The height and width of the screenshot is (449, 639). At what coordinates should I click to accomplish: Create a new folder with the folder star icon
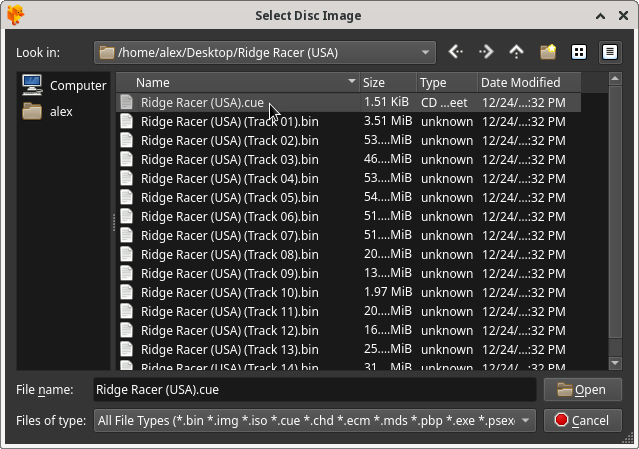point(548,52)
